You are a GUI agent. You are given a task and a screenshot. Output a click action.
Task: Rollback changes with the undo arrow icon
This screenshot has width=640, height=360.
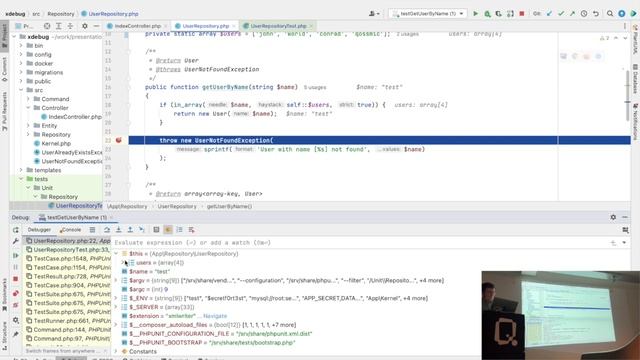point(596,13)
